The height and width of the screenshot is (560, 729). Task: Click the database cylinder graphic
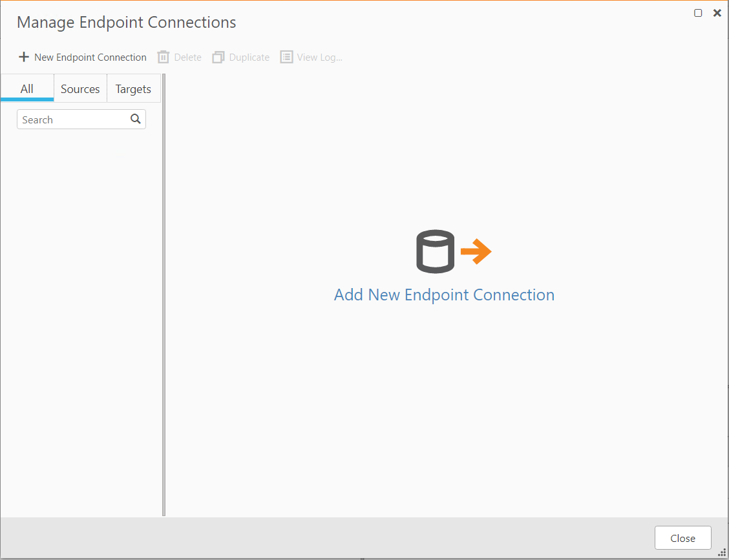435,252
